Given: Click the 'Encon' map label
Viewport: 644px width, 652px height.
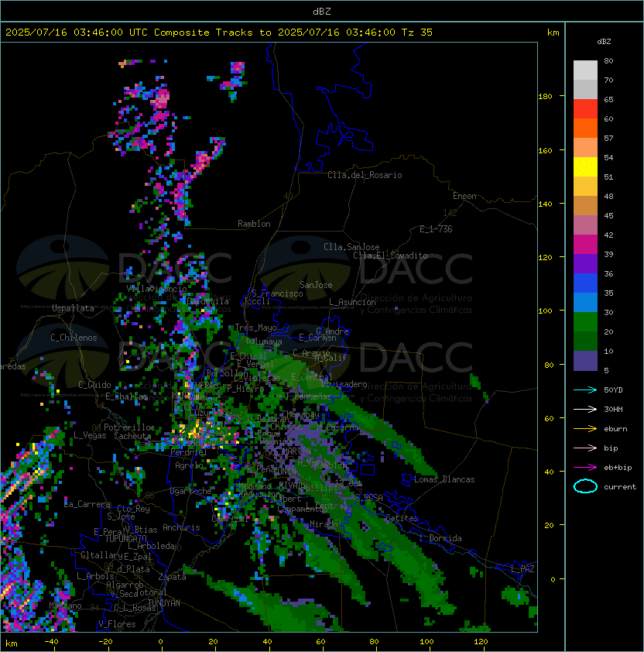Looking at the screenshot, I should coord(464,196).
